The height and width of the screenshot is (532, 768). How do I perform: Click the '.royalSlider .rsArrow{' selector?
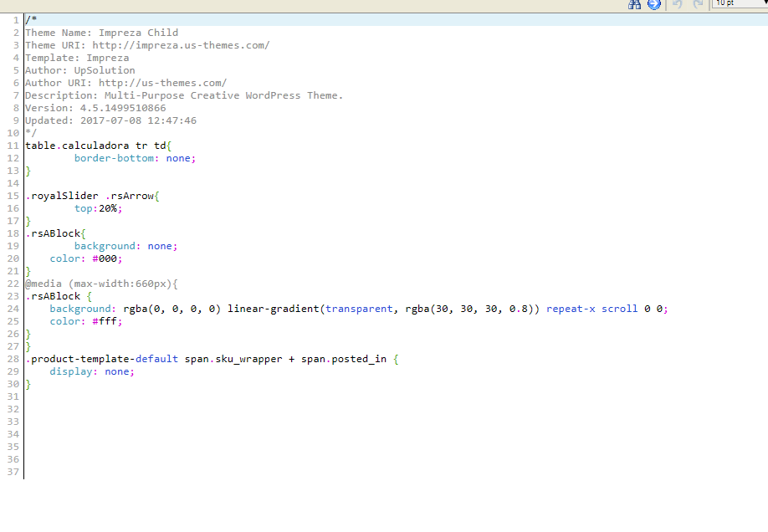coord(92,196)
